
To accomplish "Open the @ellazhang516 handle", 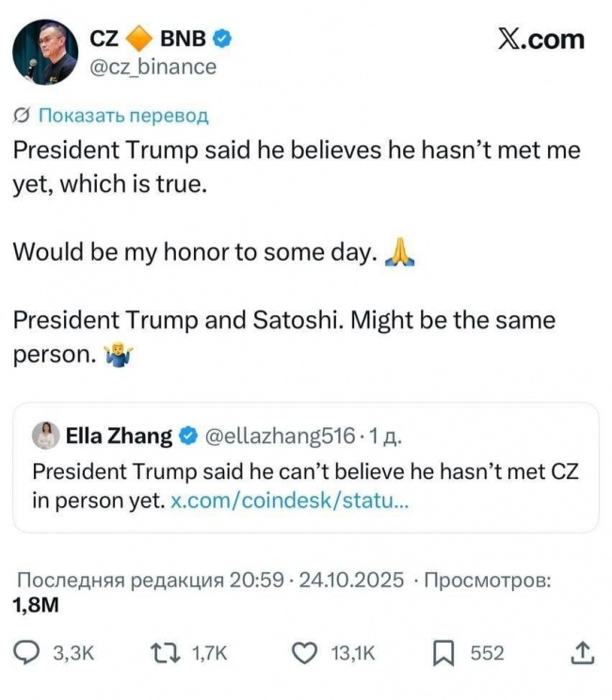I will pos(280,436).
